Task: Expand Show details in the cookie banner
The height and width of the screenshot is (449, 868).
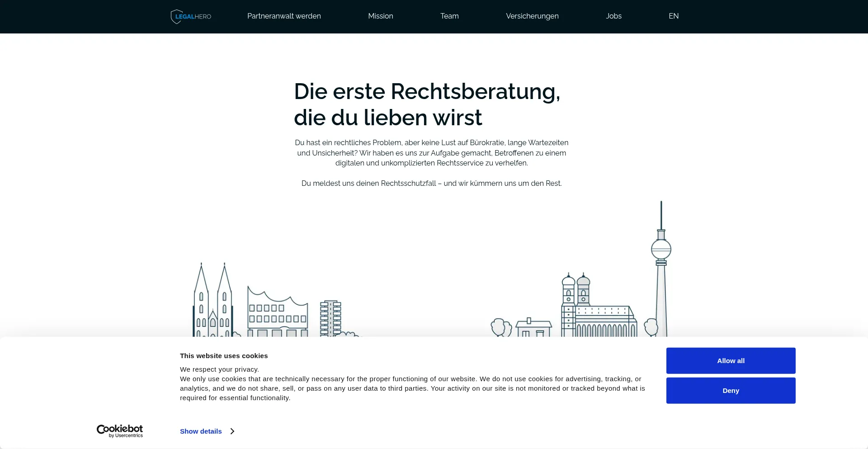Action: point(201,431)
